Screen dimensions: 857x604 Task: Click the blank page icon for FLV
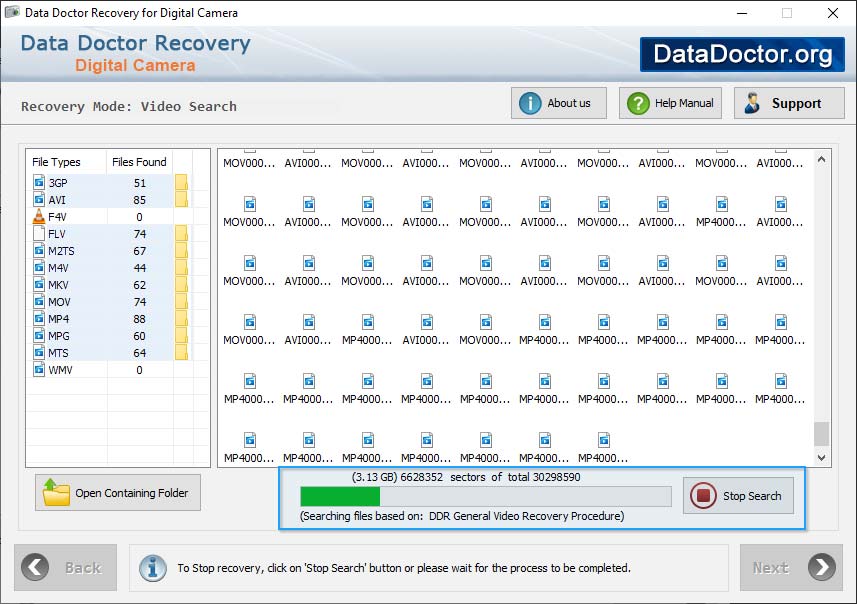[x=39, y=233]
